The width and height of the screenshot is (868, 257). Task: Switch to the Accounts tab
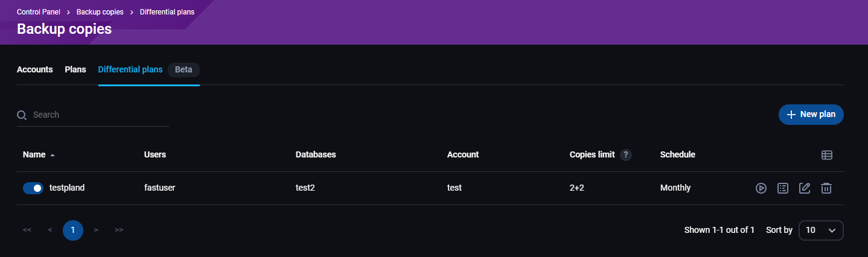[35, 69]
